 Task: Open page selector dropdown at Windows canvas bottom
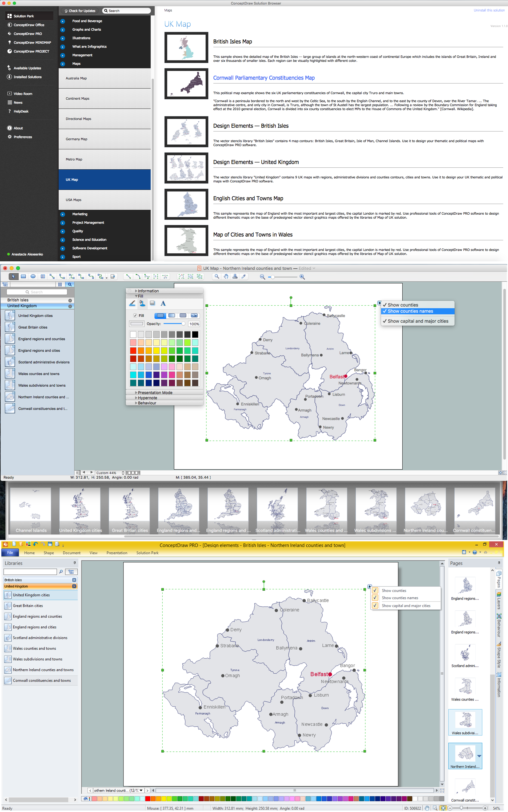(x=141, y=790)
